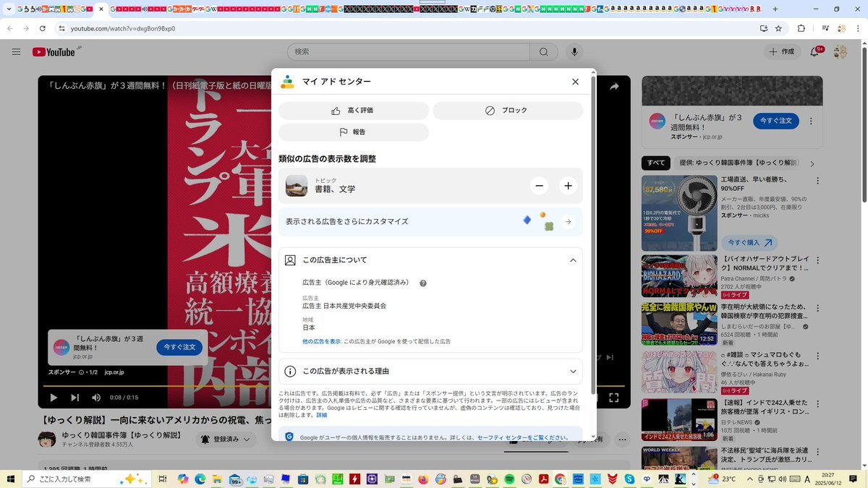
Task: Increase ads for 書籍、文学 topic
Action: [x=569, y=186]
